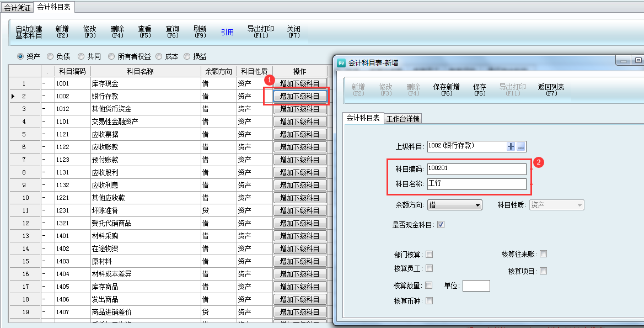
Task: Click 保存 (F5) toolbar button
Action: pyautogui.click(x=479, y=90)
